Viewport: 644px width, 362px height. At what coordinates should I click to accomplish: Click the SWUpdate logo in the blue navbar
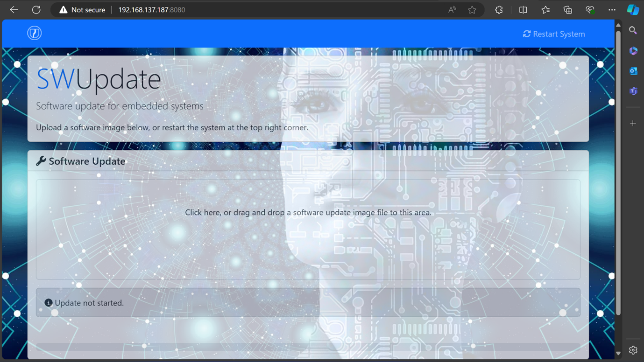point(34,33)
